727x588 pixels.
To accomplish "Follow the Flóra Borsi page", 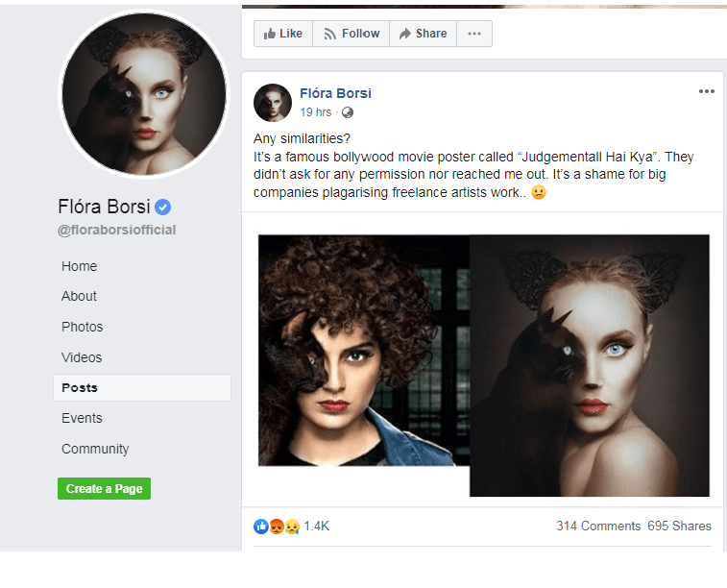I will click(351, 34).
